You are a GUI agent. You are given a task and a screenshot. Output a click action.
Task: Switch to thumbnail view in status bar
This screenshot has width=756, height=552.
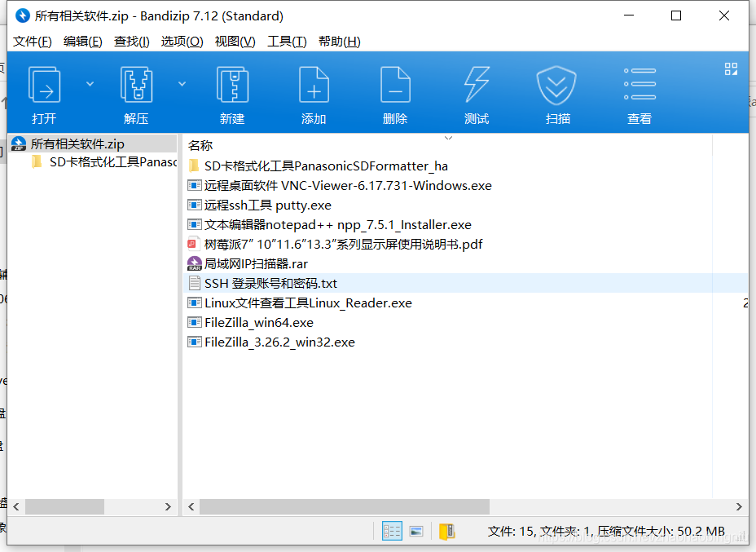click(416, 532)
